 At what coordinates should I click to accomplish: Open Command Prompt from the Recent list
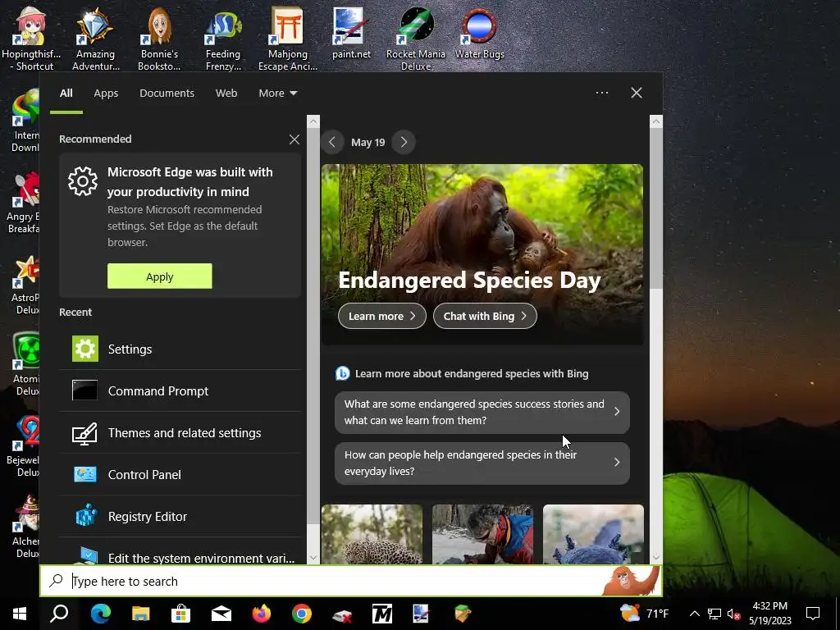[180, 390]
